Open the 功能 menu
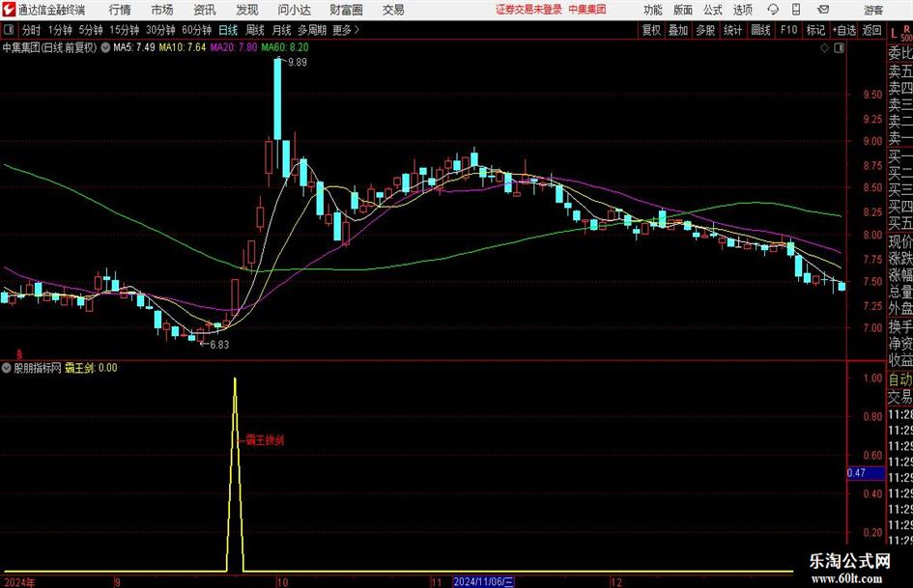 (653, 10)
